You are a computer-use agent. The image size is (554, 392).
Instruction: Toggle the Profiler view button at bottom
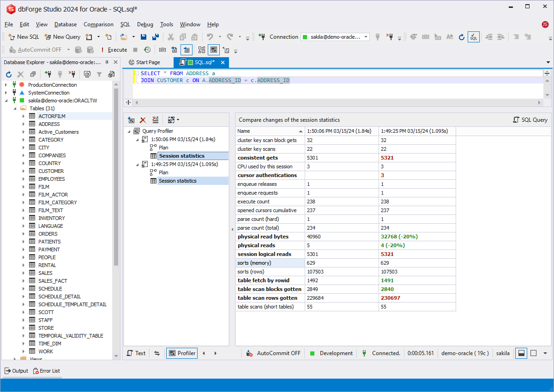click(x=182, y=353)
